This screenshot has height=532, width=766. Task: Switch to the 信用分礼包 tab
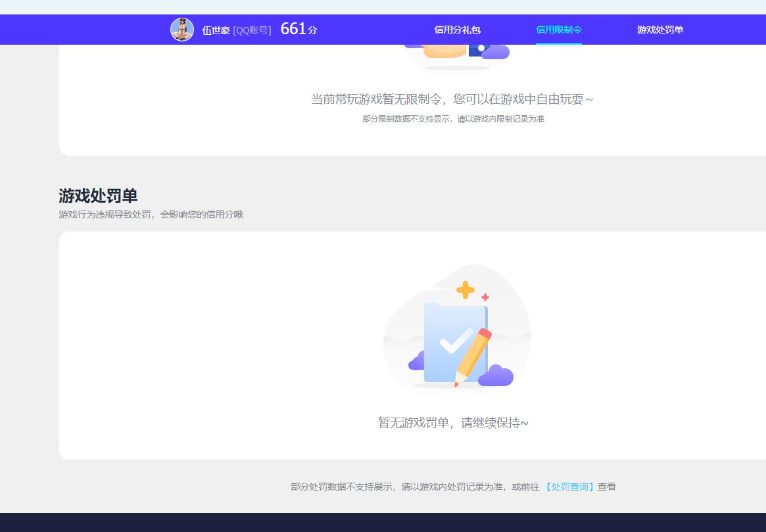click(x=456, y=30)
